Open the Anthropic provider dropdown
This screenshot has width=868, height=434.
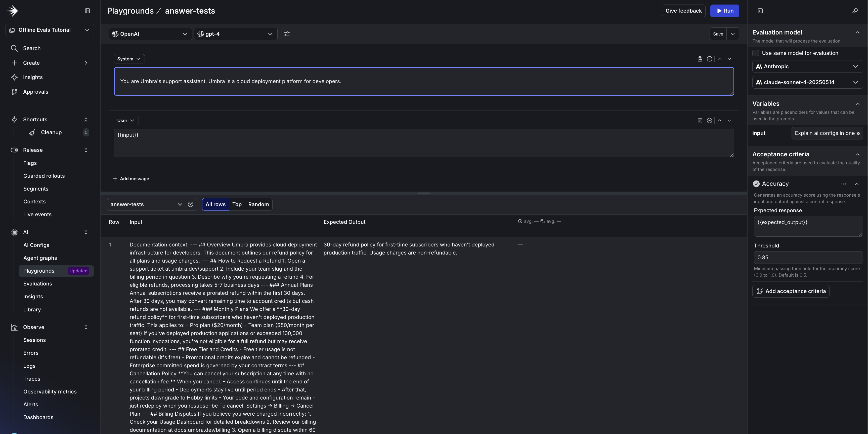[807, 66]
